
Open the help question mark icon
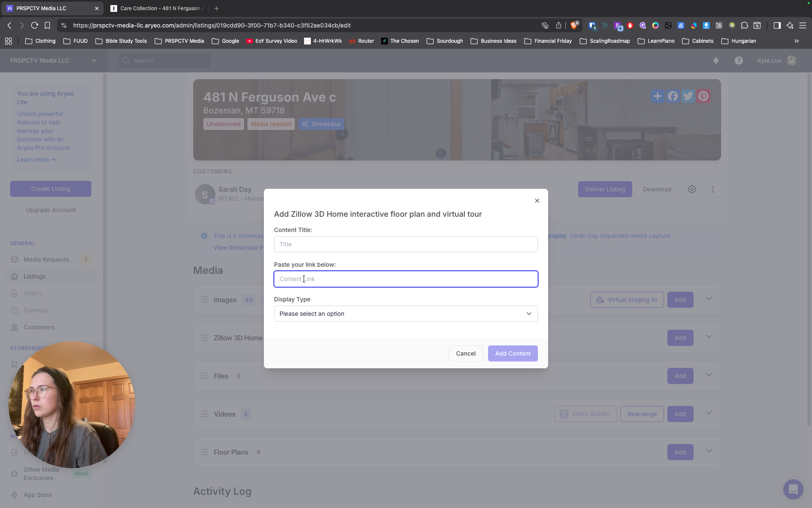[739, 61]
